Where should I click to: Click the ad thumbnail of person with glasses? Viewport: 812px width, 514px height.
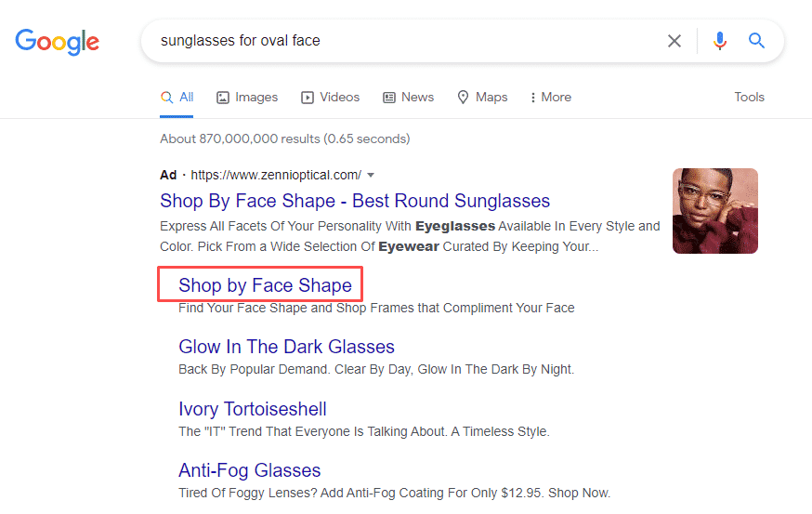[714, 211]
